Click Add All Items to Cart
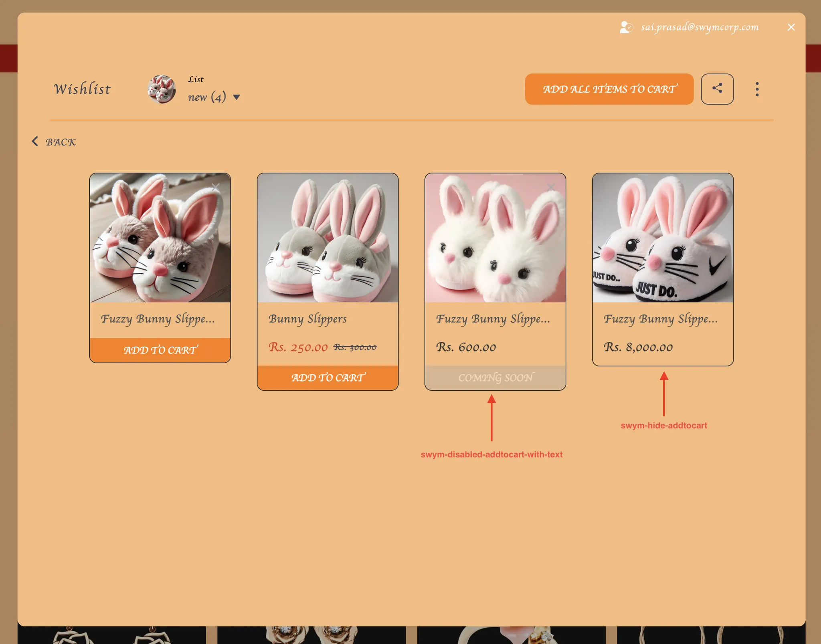The image size is (821, 644). (x=609, y=89)
